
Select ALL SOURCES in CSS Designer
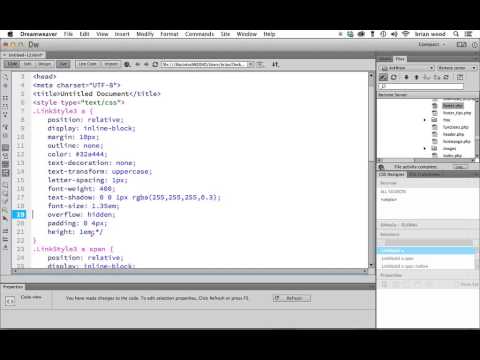tap(393, 191)
